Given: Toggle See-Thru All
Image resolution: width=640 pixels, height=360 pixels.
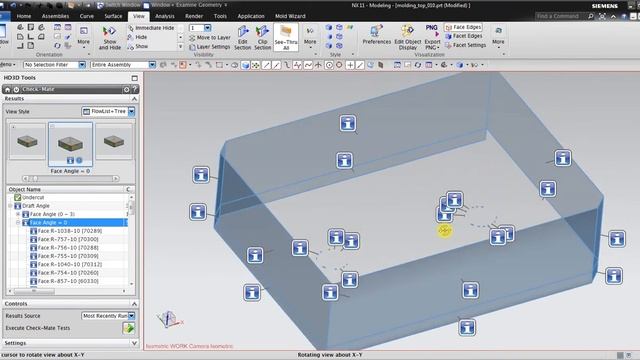Looking at the screenshot, I should (x=286, y=38).
